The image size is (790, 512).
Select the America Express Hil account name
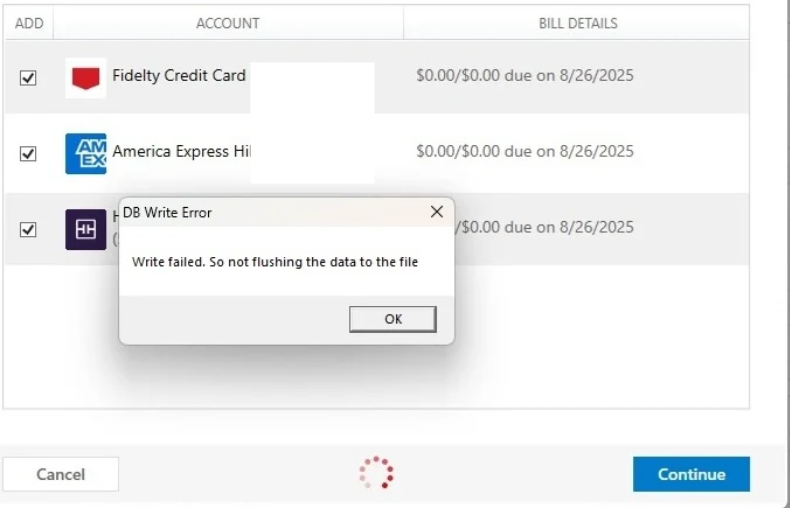[181, 151]
